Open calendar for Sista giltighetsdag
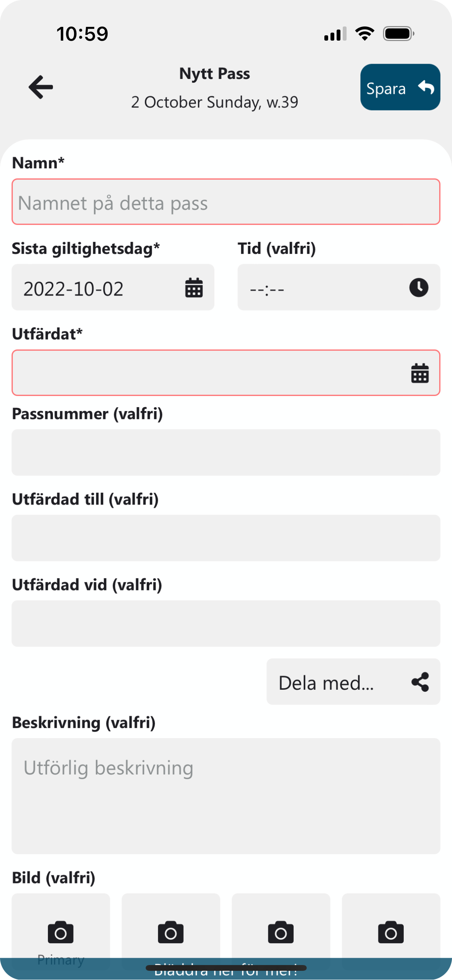The image size is (452, 980). click(194, 288)
